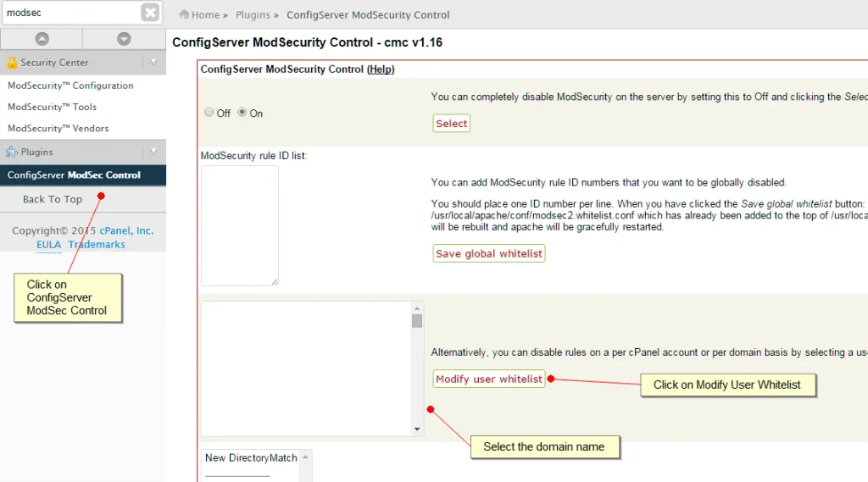868x482 pixels.
Task: Open the EULA link
Action: (48, 245)
